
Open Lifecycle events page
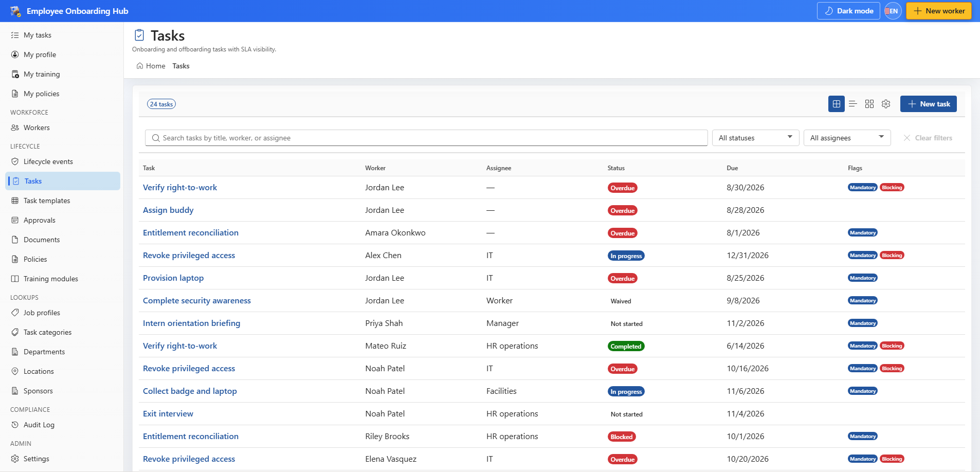(63, 161)
